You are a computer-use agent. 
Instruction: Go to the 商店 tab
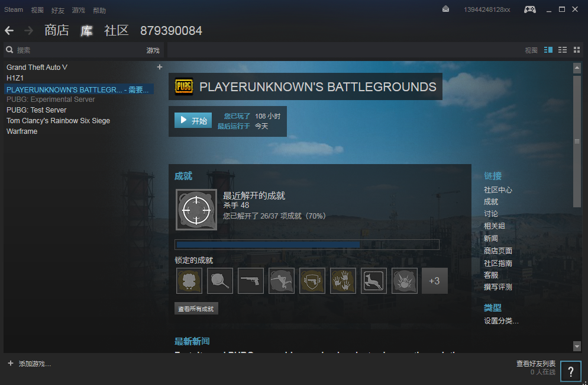(x=57, y=30)
